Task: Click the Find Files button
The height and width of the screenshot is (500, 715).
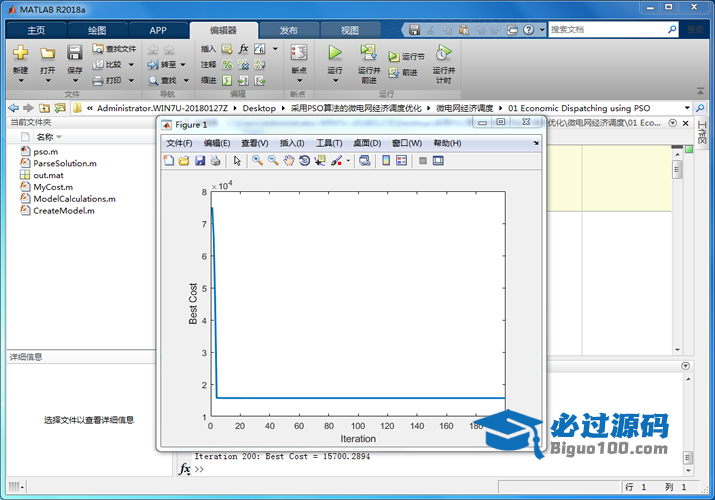Action: (114, 49)
